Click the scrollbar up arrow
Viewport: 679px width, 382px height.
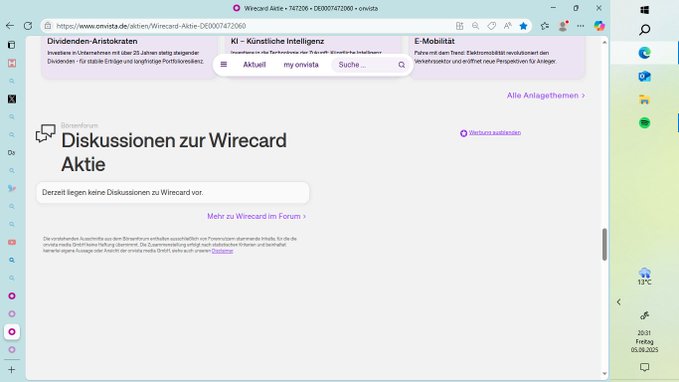pyautogui.click(x=605, y=42)
